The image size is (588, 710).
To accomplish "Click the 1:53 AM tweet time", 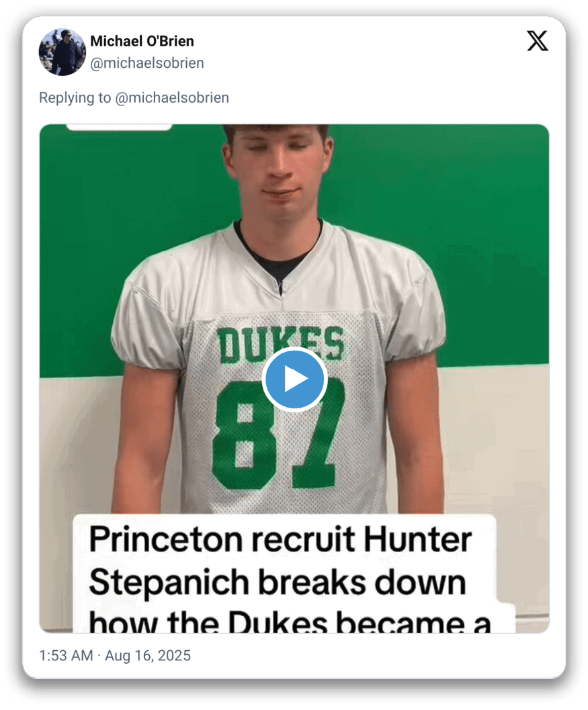I will click(65, 655).
